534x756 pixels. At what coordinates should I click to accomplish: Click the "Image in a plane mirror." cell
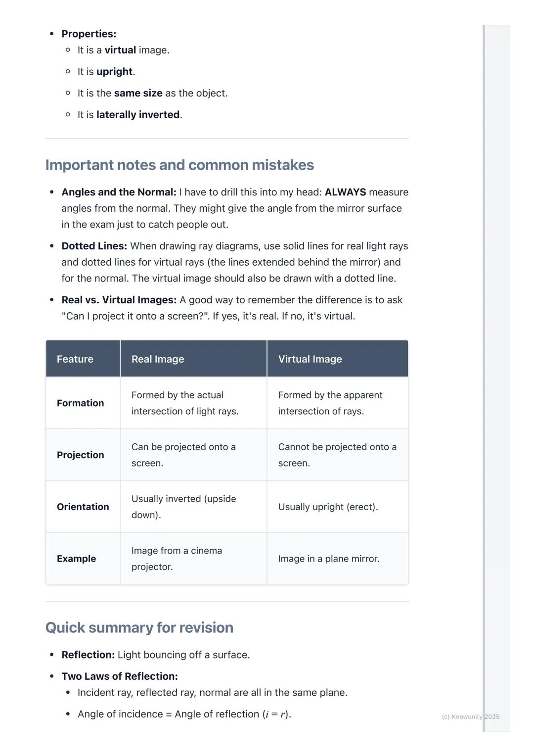329,559
